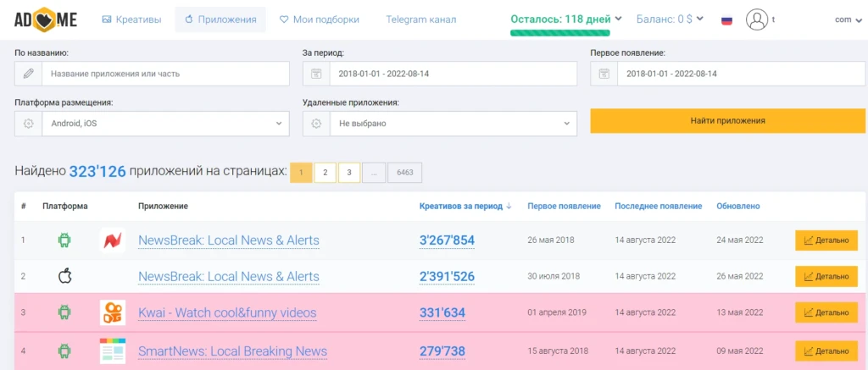
Task: Click Детально button for row 1
Action: tap(826, 240)
